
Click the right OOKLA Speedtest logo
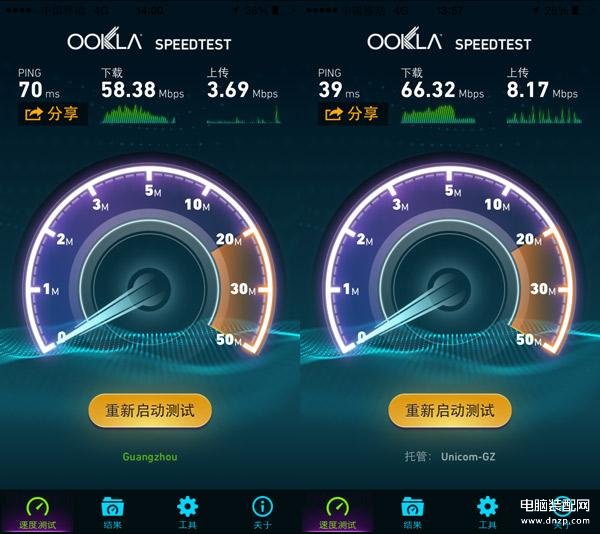tap(449, 40)
